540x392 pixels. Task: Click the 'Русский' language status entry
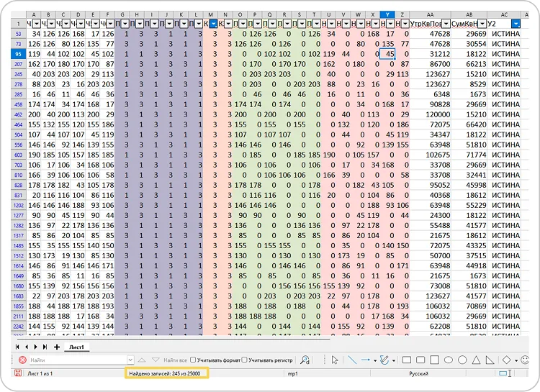pos(418,373)
